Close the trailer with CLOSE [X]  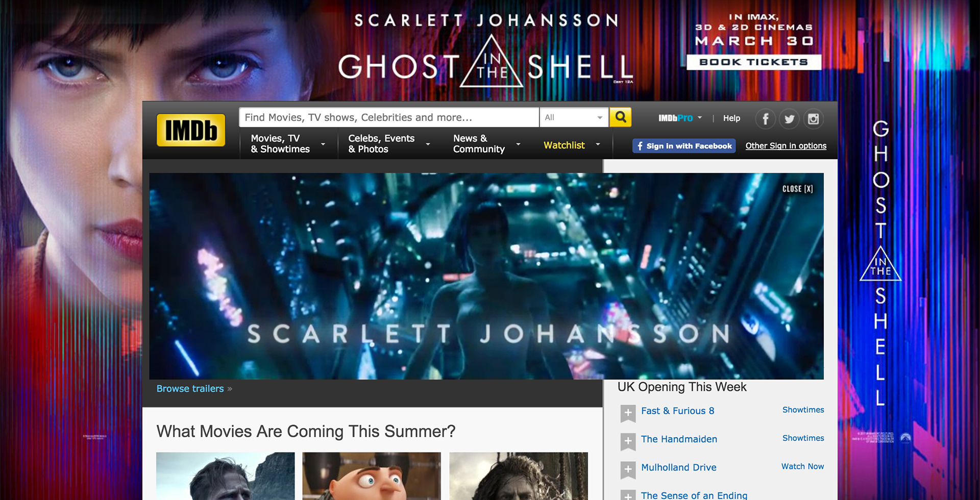click(797, 189)
